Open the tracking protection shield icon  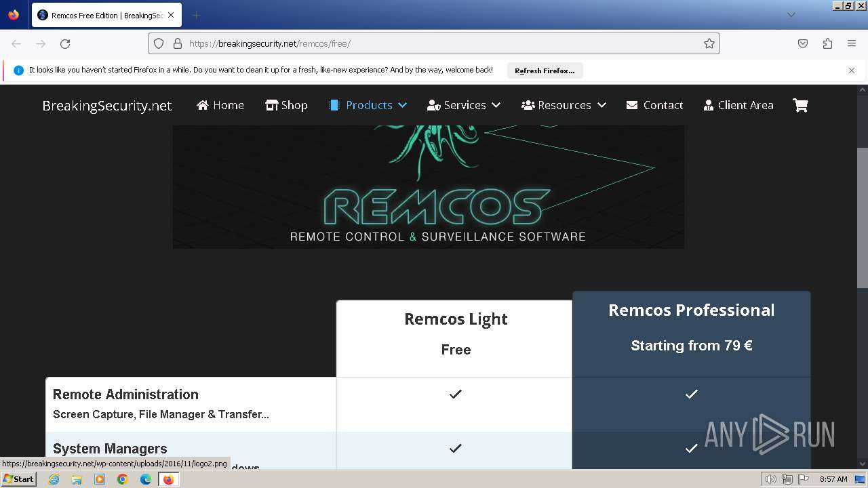coord(159,43)
